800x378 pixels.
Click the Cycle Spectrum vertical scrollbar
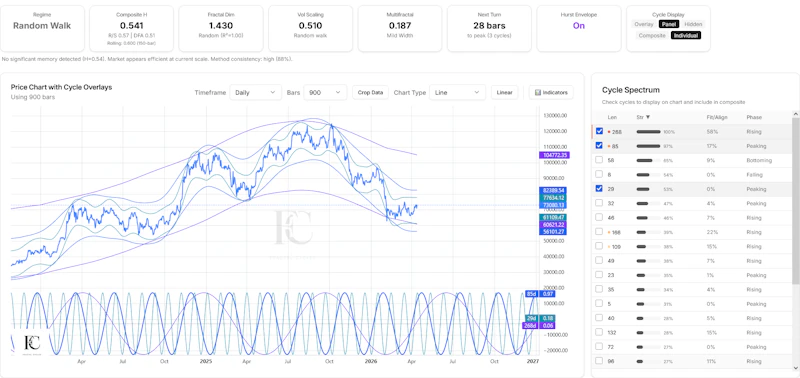(x=795, y=200)
